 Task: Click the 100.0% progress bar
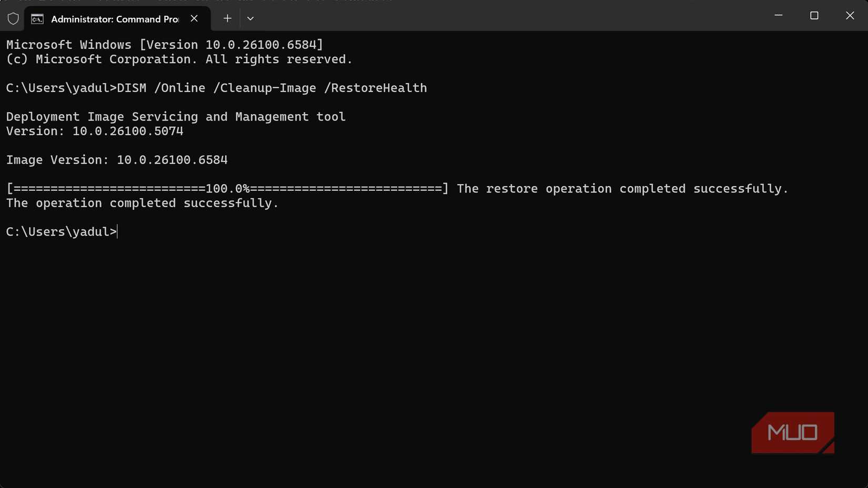pos(227,189)
